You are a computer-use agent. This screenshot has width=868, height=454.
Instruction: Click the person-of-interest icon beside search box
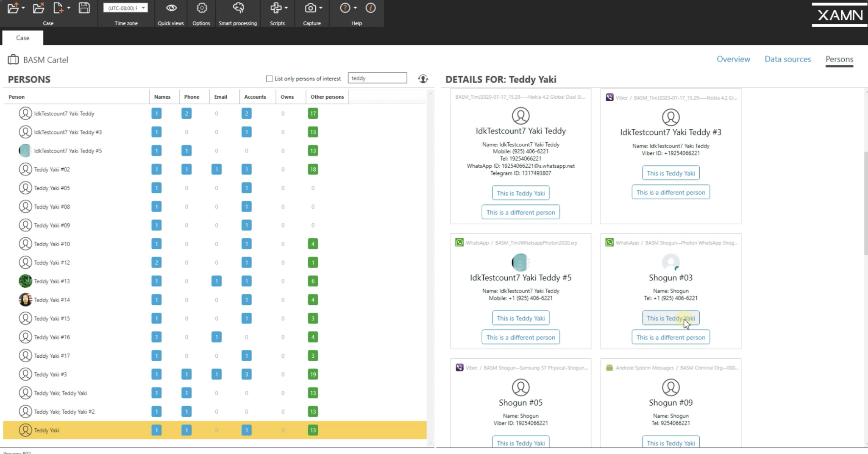(423, 78)
